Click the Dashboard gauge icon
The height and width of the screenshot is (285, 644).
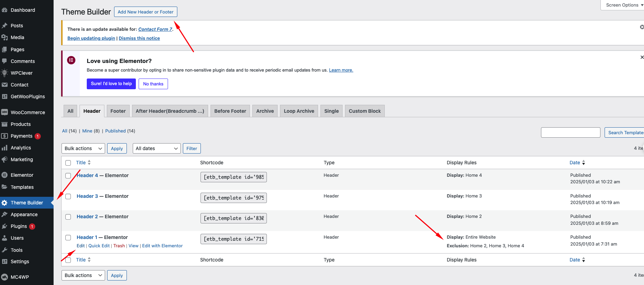coord(4,10)
